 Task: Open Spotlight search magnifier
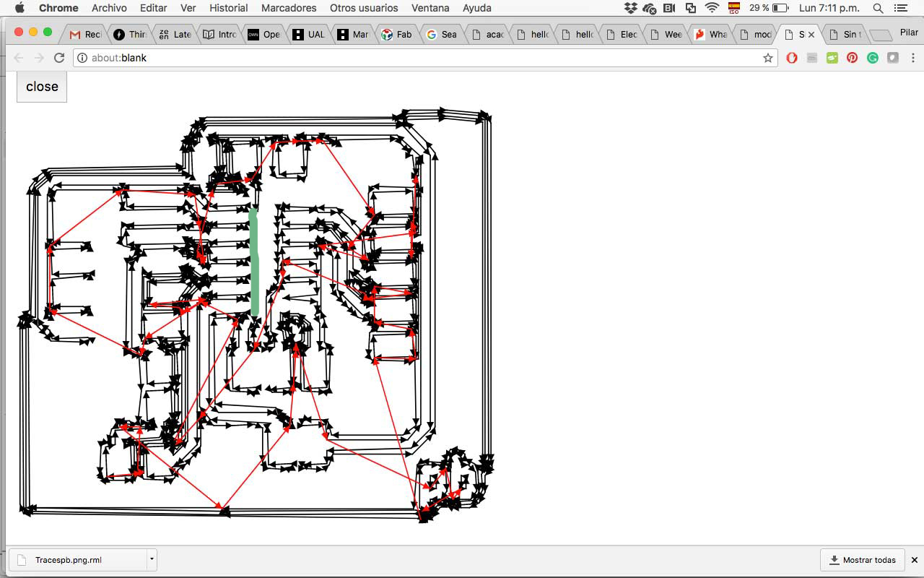(878, 8)
